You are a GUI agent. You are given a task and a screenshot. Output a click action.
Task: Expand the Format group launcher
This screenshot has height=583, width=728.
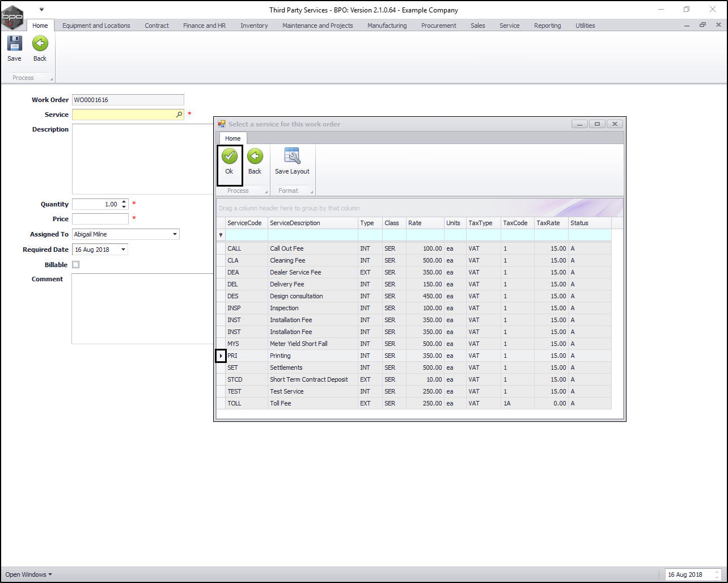tap(311, 192)
